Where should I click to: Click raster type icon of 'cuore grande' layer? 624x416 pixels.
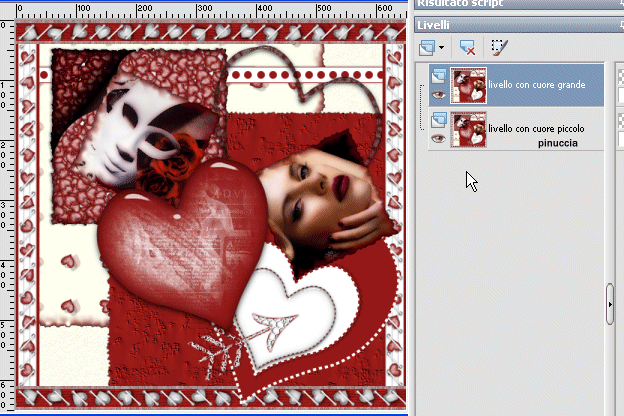[439, 76]
